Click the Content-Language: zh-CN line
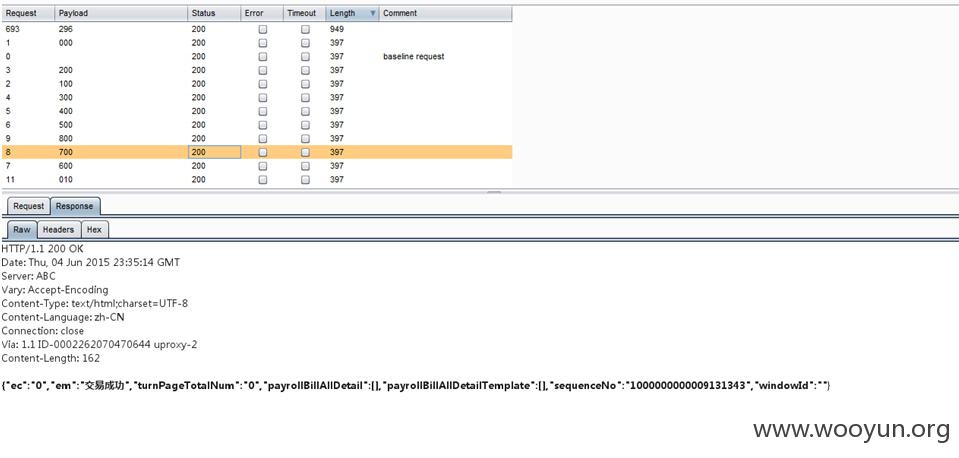The height and width of the screenshot is (458, 959). pos(62,317)
